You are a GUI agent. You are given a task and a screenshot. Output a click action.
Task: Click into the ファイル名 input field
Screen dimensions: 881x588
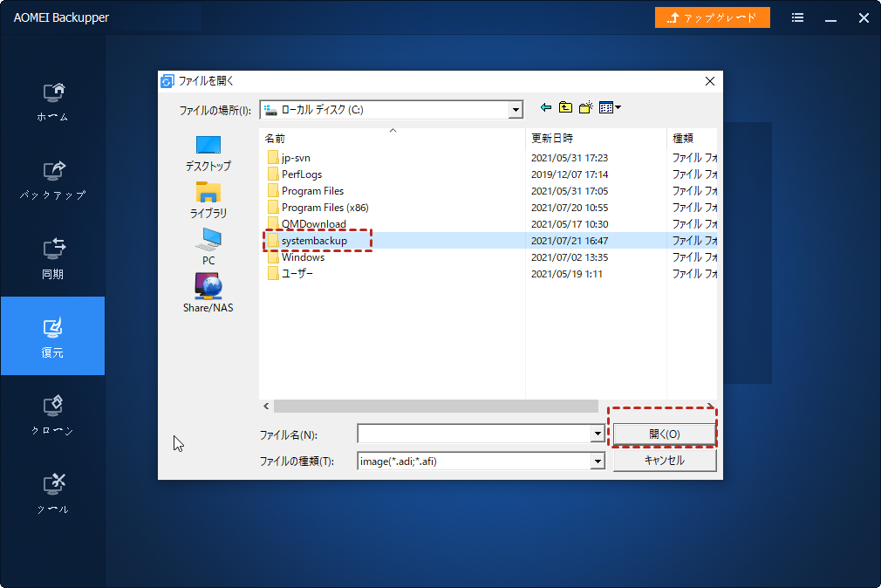click(474, 434)
